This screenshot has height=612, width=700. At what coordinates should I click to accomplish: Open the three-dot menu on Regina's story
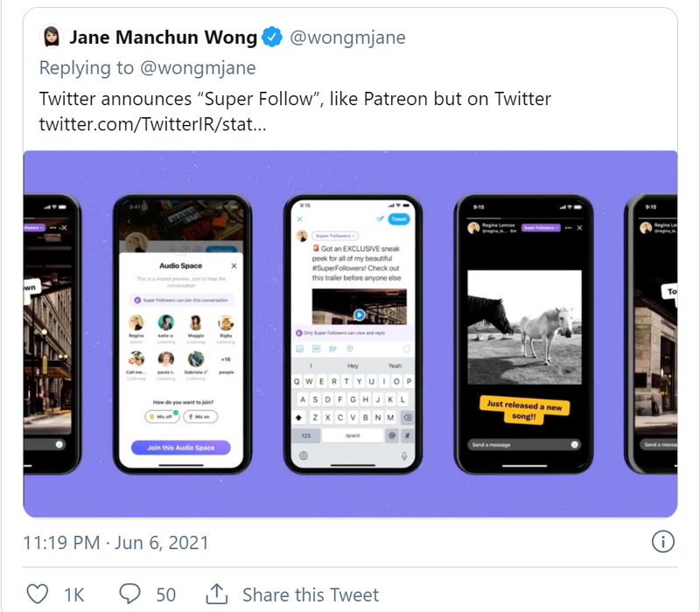click(569, 227)
